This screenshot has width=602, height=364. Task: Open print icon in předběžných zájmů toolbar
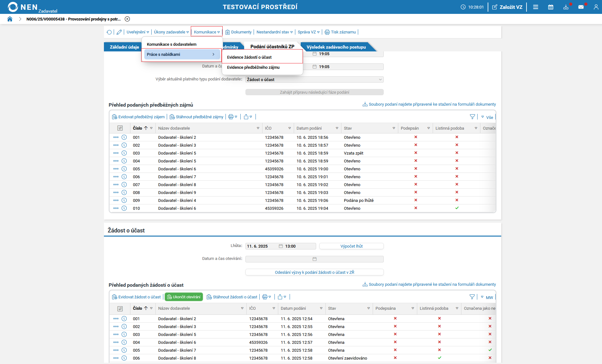(x=233, y=117)
